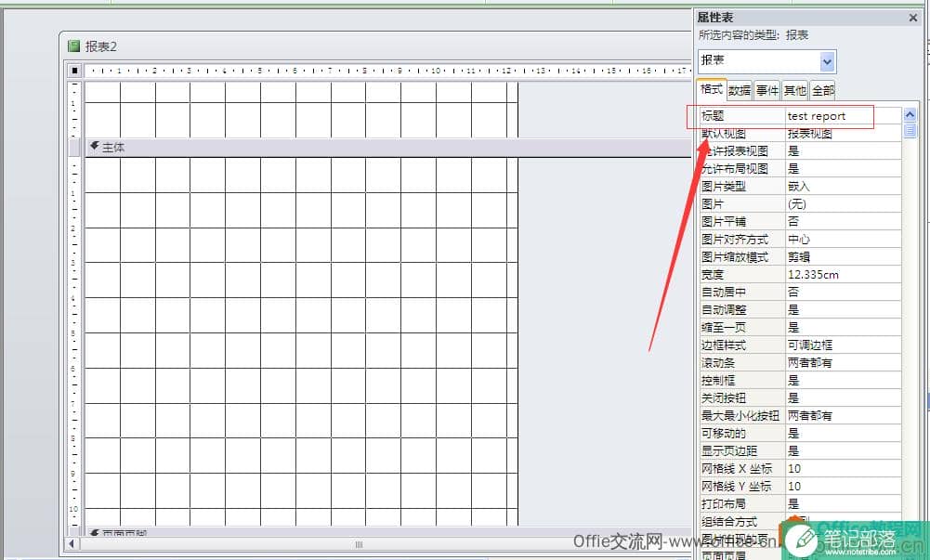
Task: Click the 显示页边距 property value
Action: coord(843,451)
